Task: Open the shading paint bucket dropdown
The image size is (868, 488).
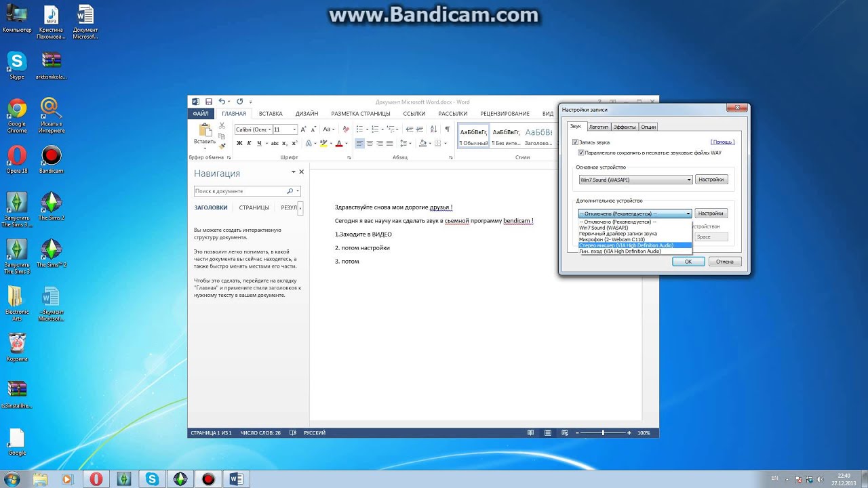Action: pos(427,144)
